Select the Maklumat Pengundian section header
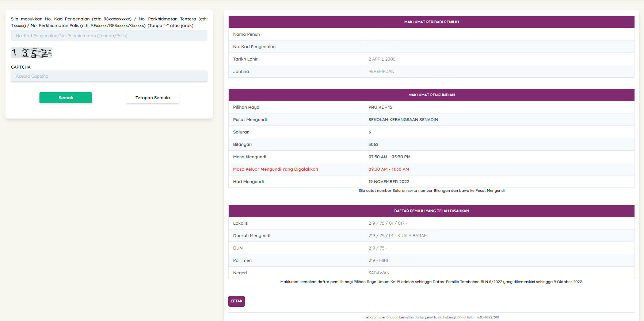644x321 pixels. coord(431,95)
